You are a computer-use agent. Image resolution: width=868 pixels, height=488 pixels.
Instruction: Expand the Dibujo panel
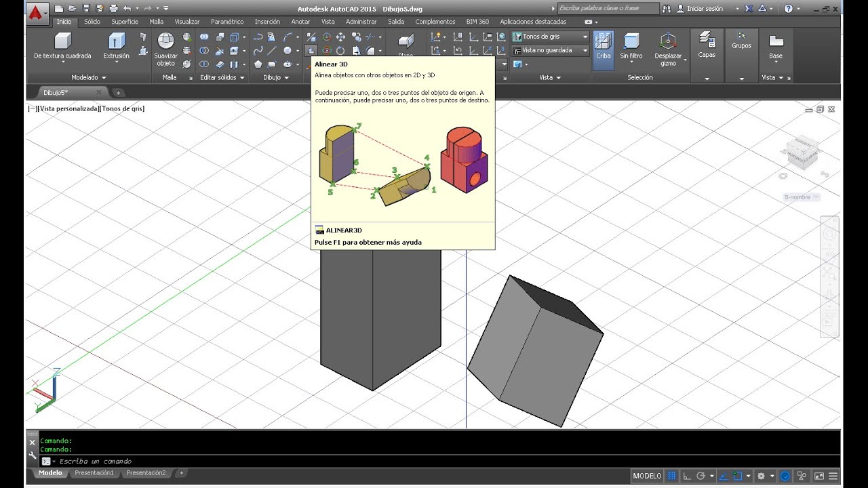coord(275,77)
